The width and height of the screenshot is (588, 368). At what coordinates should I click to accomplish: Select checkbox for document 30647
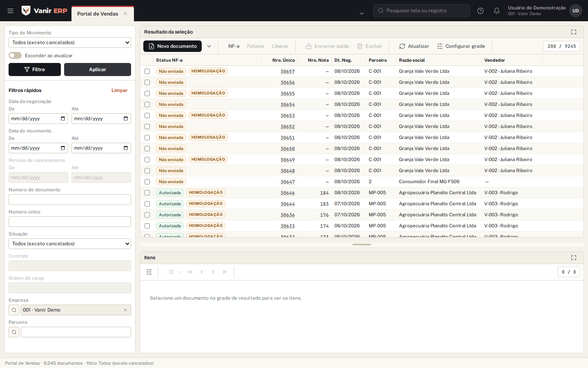147,182
